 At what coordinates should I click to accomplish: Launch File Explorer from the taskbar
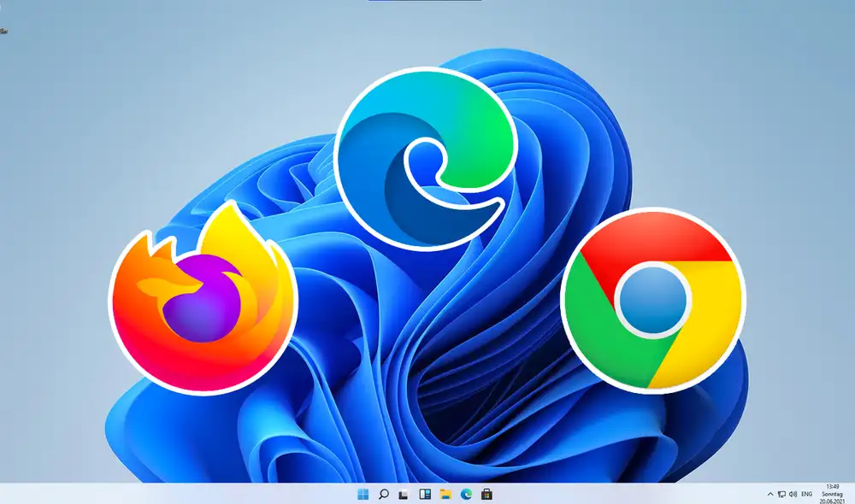(445, 494)
